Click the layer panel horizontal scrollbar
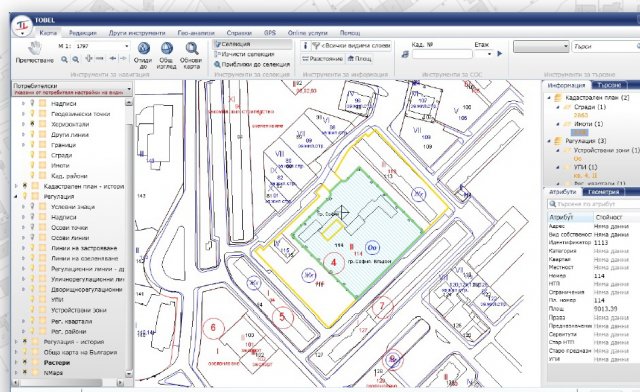The height and width of the screenshot is (392, 640). click(69, 383)
